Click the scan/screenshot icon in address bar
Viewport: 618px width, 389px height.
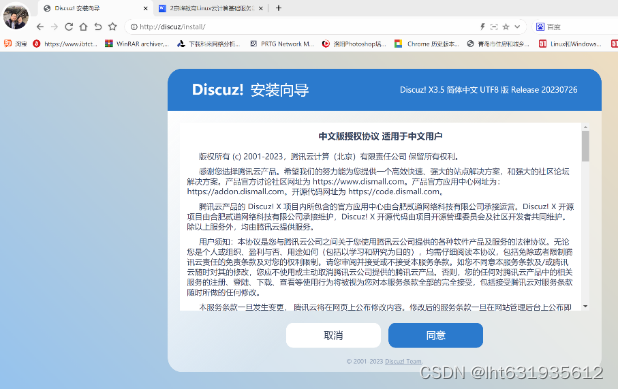click(494, 27)
